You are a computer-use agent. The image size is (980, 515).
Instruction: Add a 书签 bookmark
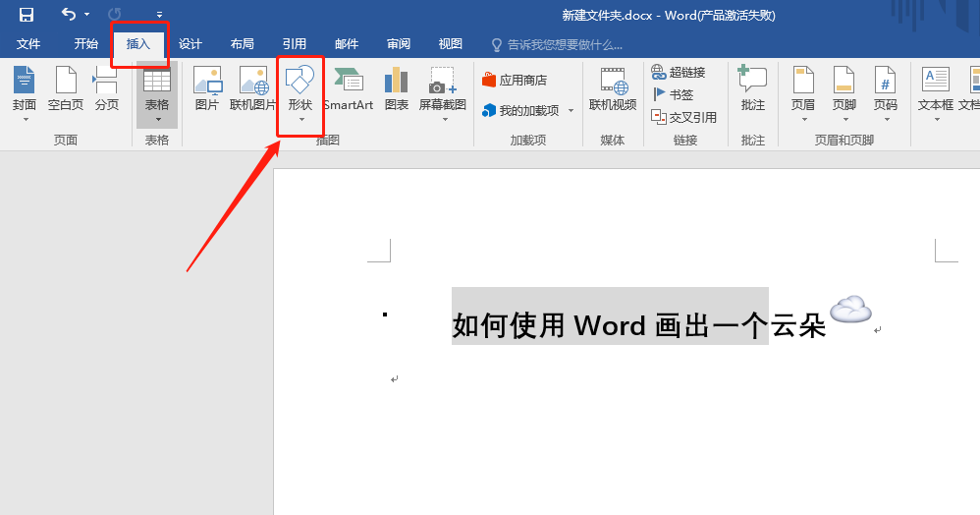point(673,94)
